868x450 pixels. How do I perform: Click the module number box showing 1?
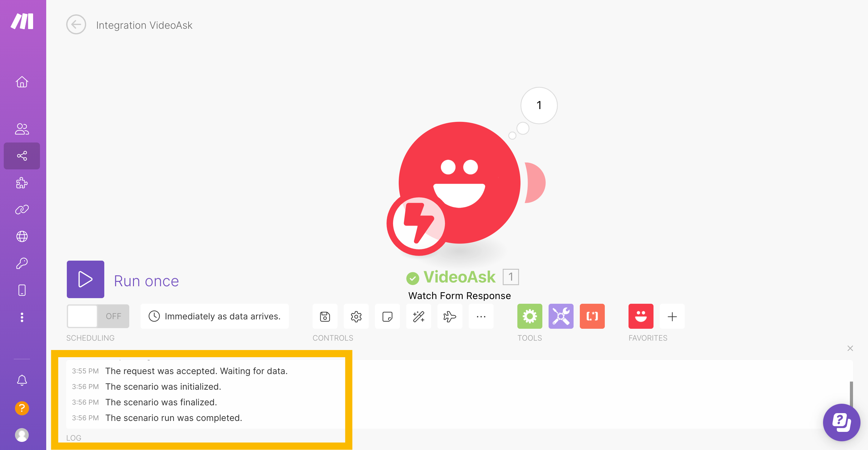(511, 277)
